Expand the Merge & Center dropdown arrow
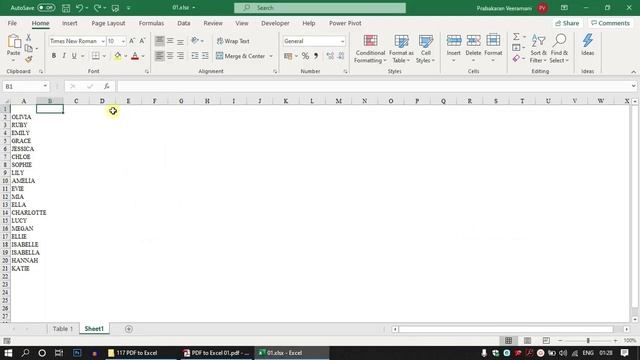The height and width of the screenshot is (360, 640). [x=271, y=56]
